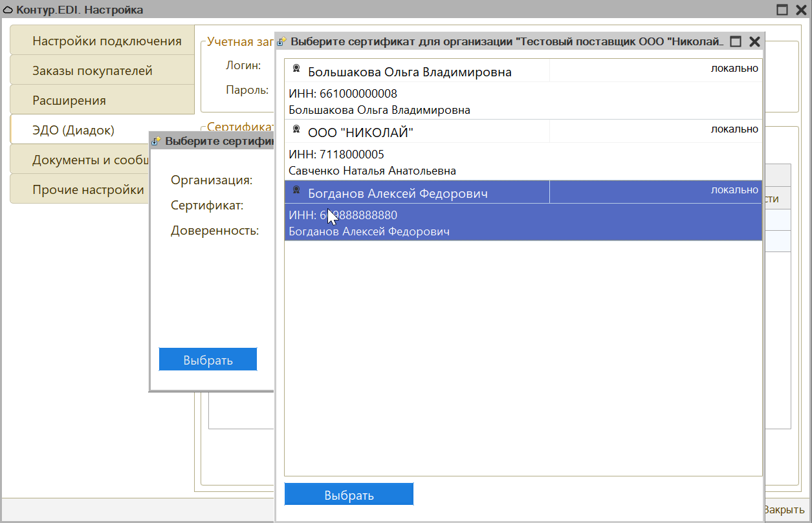This screenshot has width=812, height=523.
Task: Close the Контур.EDI Настройка window
Action: [800, 10]
